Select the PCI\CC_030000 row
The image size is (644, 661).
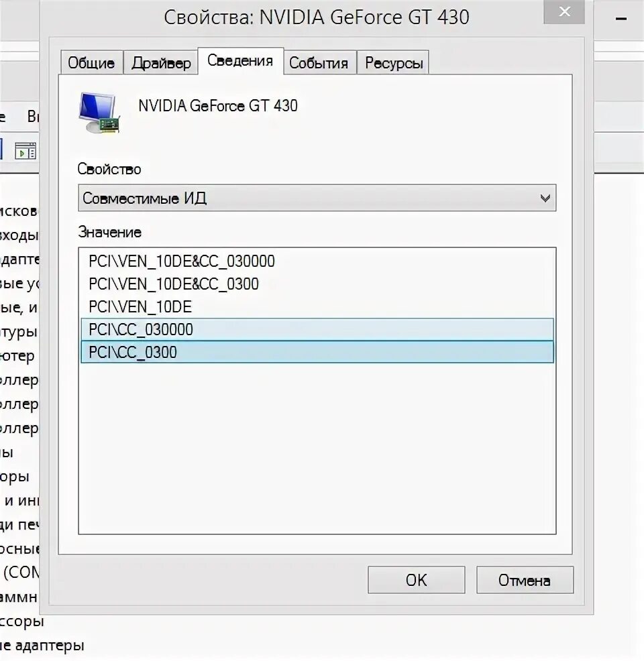point(317,329)
